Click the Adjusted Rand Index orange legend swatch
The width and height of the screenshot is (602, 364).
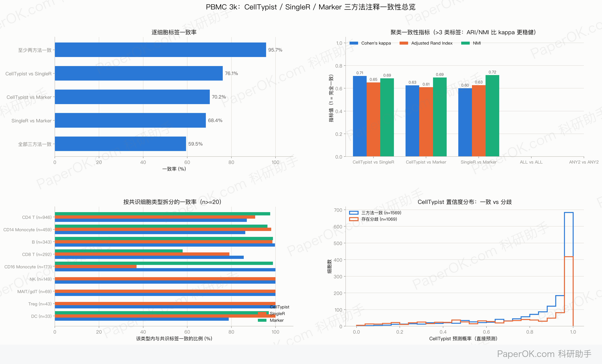[x=404, y=43]
